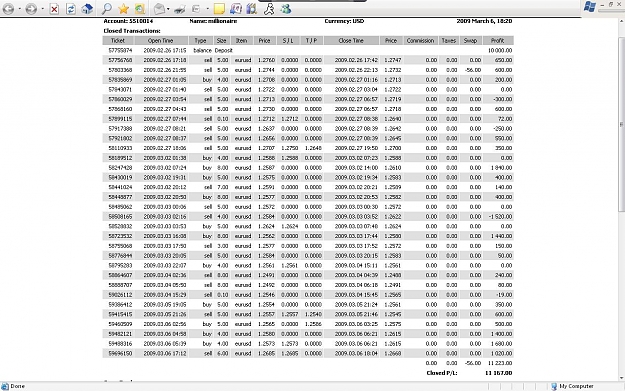Click the -300.00 profit value
The width and height of the screenshot is (625, 391).
pyautogui.click(x=503, y=99)
